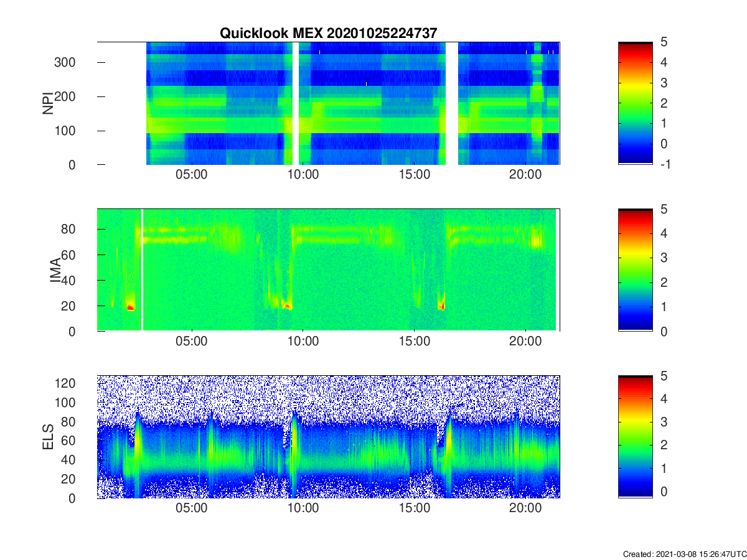Click the 20:00 tick under the ELS panel

click(525, 508)
